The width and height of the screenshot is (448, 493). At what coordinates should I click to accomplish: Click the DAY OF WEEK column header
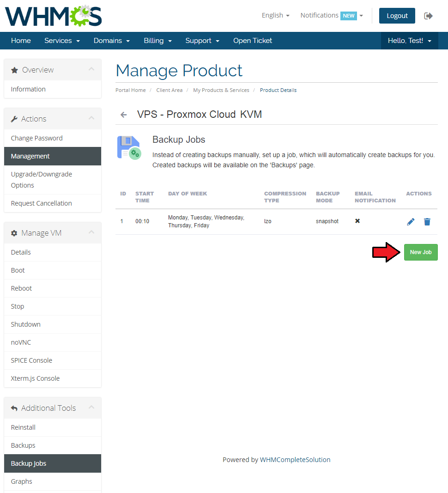188,194
